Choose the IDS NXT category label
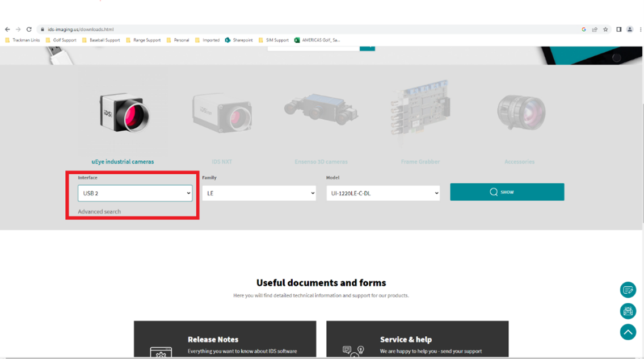 (222, 162)
